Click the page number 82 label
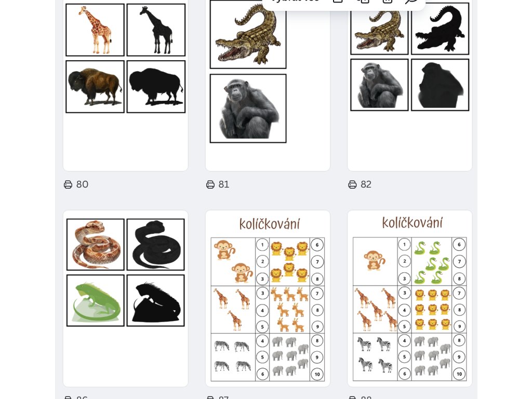Image resolution: width=532 pixels, height=399 pixels. click(x=366, y=184)
